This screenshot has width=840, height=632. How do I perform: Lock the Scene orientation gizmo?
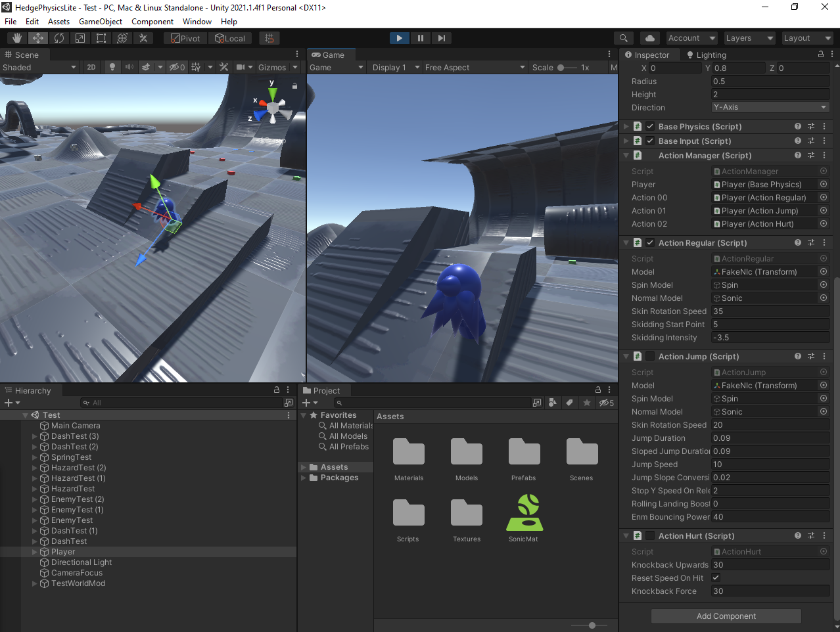[294, 85]
